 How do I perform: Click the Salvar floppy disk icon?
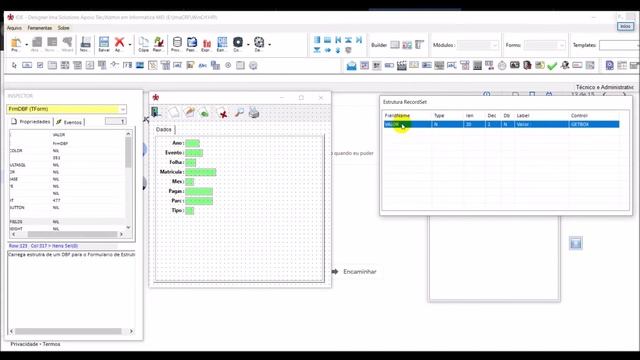click(x=104, y=44)
